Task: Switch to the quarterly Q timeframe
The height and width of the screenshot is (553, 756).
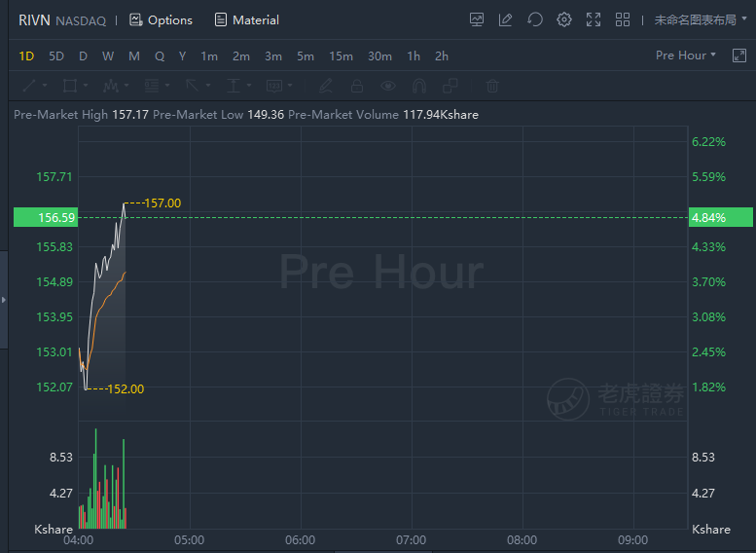Action: (160, 56)
